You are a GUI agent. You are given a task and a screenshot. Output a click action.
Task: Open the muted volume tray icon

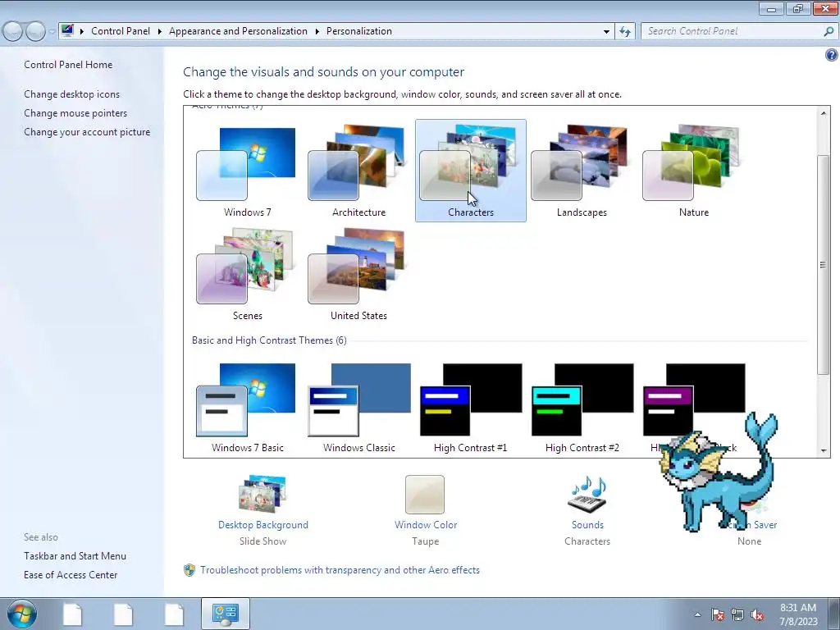click(x=757, y=615)
